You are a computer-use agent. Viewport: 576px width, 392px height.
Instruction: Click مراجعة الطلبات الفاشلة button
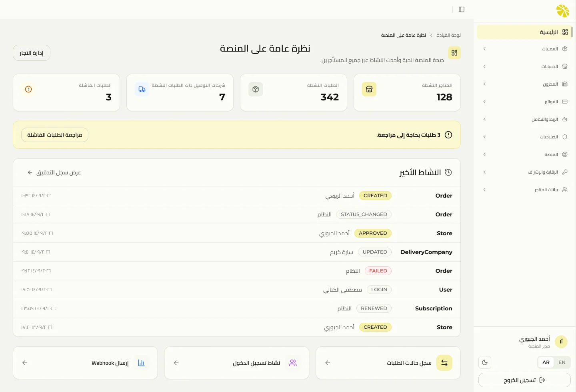click(55, 135)
